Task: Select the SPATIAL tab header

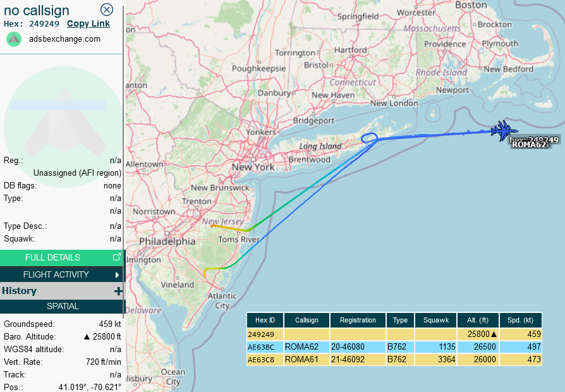Action: [61, 306]
